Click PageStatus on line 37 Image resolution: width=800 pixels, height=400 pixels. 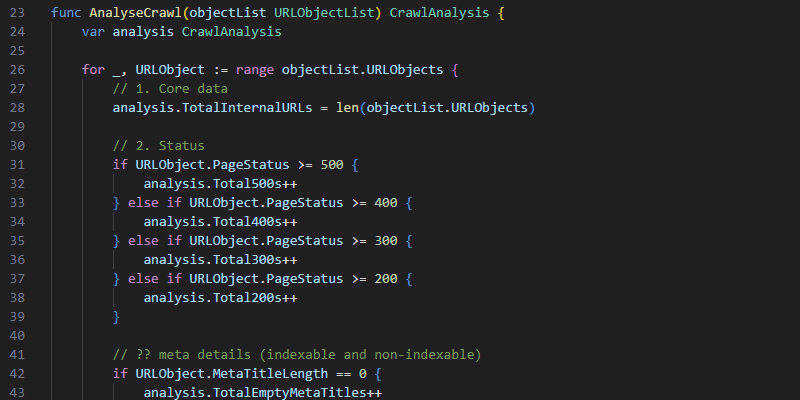click(305, 279)
